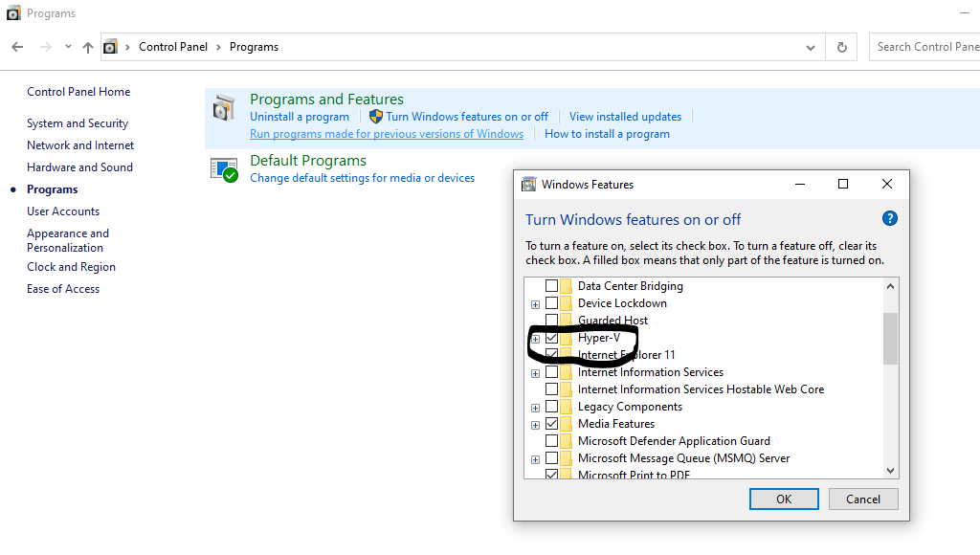Enable the Data Center Bridging checkbox
The height and width of the screenshot is (555, 980).
click(551, 286)
